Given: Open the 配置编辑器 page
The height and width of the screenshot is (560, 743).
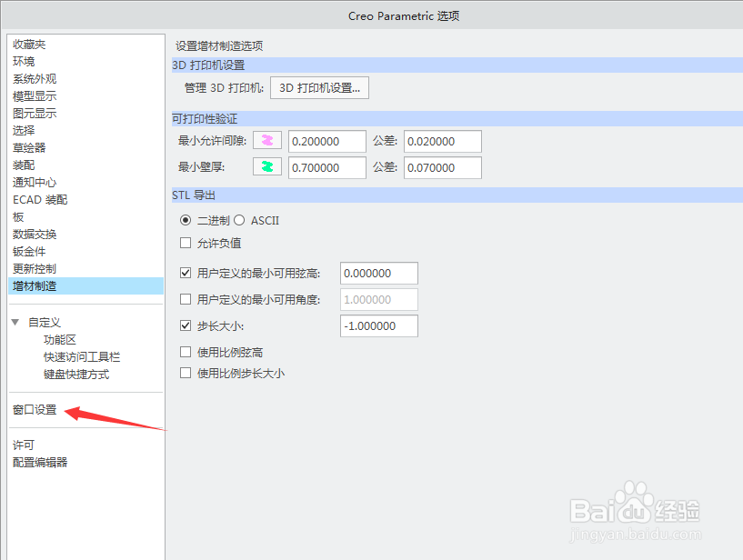Looking at the screenshot, I should [x=38, y=462].
